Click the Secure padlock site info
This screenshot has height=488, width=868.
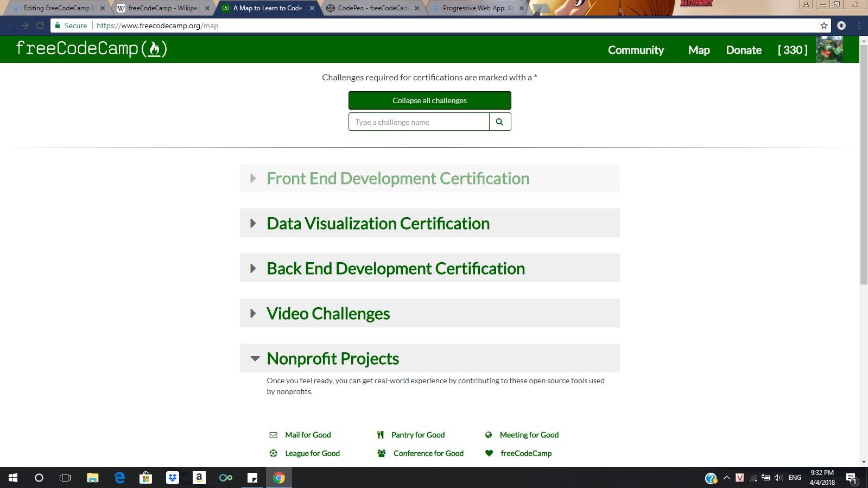[x=71, y=26]
